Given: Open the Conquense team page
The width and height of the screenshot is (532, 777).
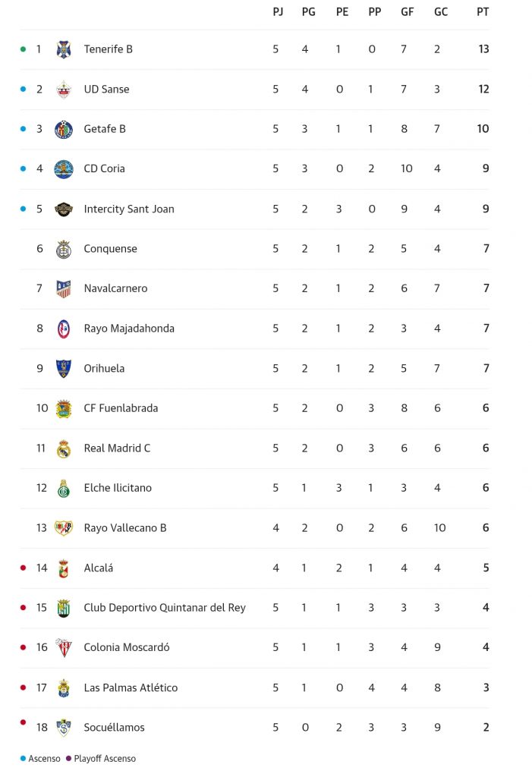Looking at the screenshot, I should 110,249.
